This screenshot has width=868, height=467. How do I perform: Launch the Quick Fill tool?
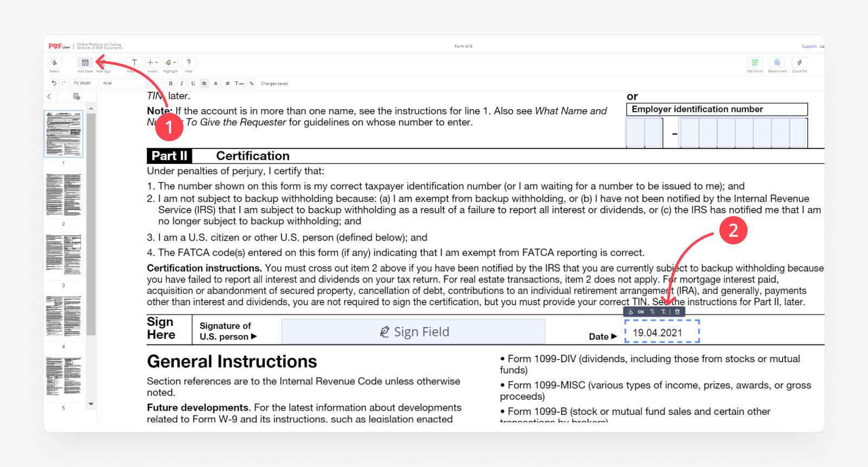(x=799, y=63)
